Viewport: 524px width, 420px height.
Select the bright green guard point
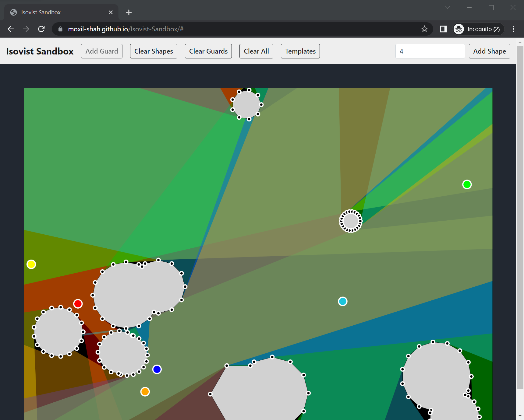[x=467, y=184]
